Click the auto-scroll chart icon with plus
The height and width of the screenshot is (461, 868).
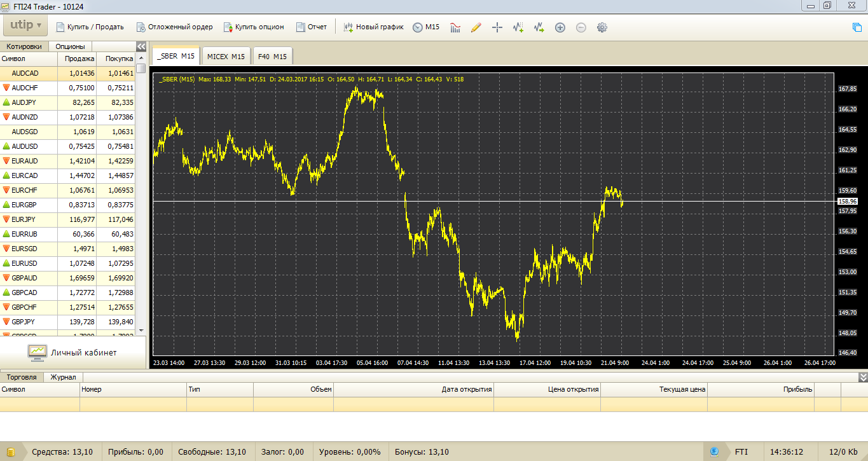[518, 27]
